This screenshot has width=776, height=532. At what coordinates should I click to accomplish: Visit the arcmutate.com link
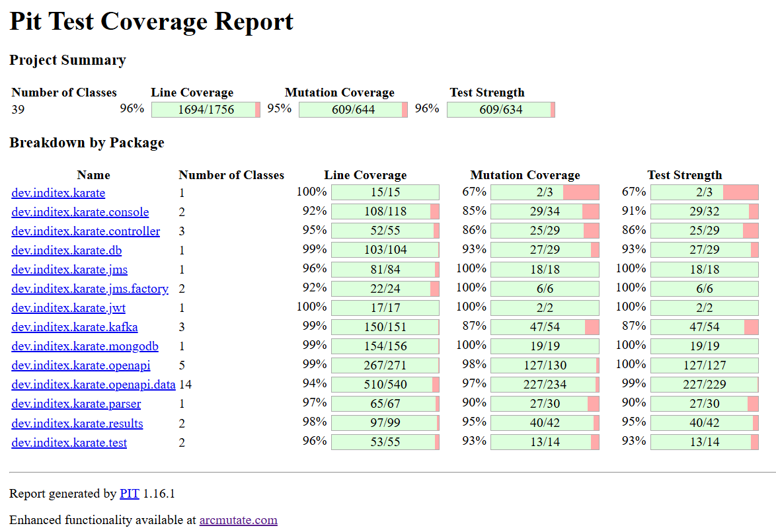[x=239, y=520]
